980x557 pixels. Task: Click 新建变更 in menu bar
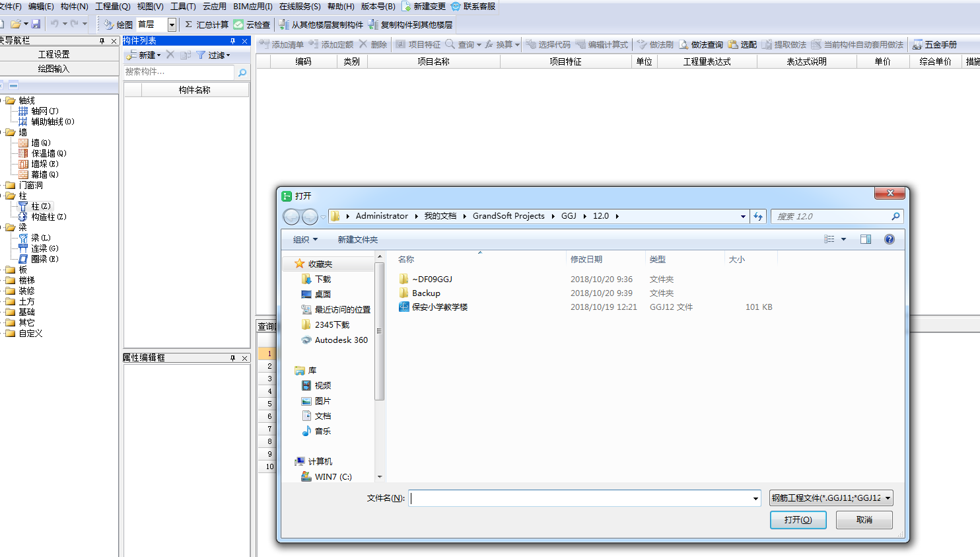[x=423, y=6]
